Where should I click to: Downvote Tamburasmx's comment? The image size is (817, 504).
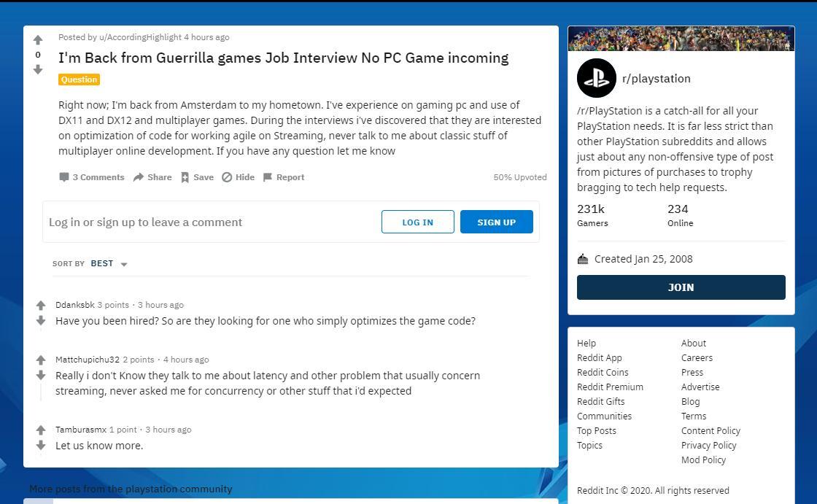click(41, 445)
